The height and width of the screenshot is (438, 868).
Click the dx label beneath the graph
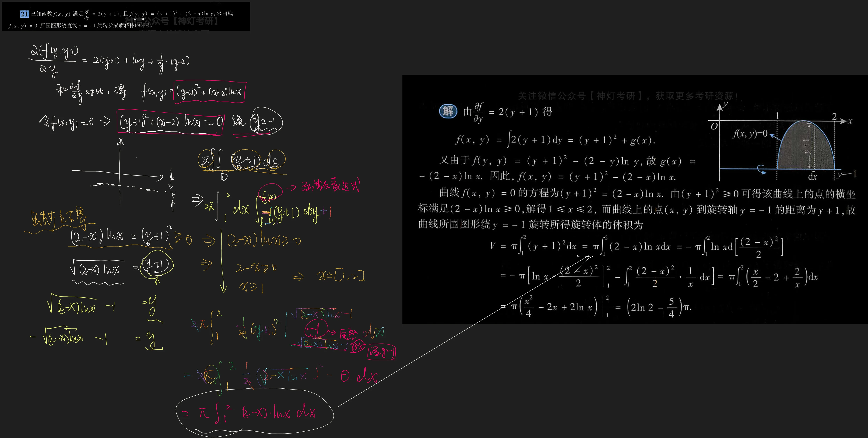[812, 176]
